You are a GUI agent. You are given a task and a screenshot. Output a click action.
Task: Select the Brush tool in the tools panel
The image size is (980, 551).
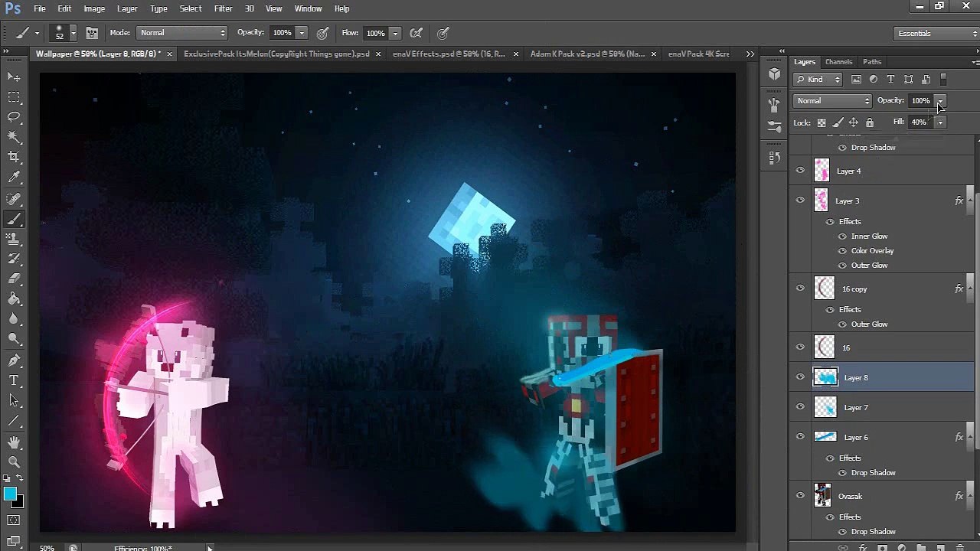pos(14,220)
